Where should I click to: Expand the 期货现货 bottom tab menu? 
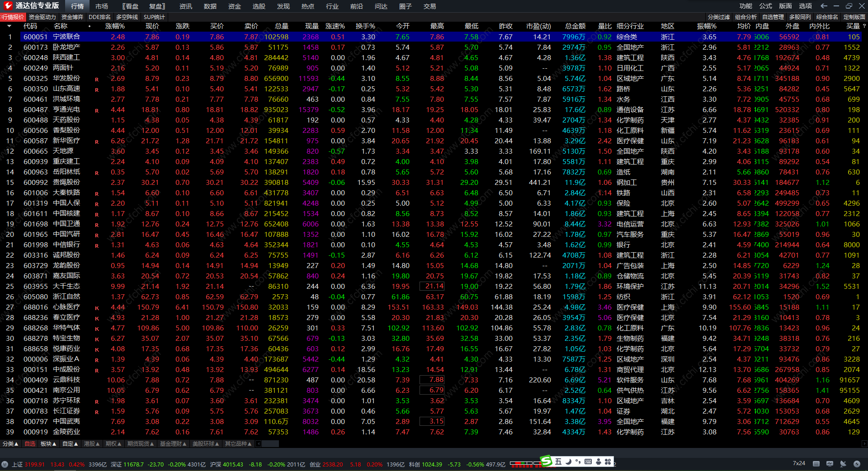click(x=141, y=444)
